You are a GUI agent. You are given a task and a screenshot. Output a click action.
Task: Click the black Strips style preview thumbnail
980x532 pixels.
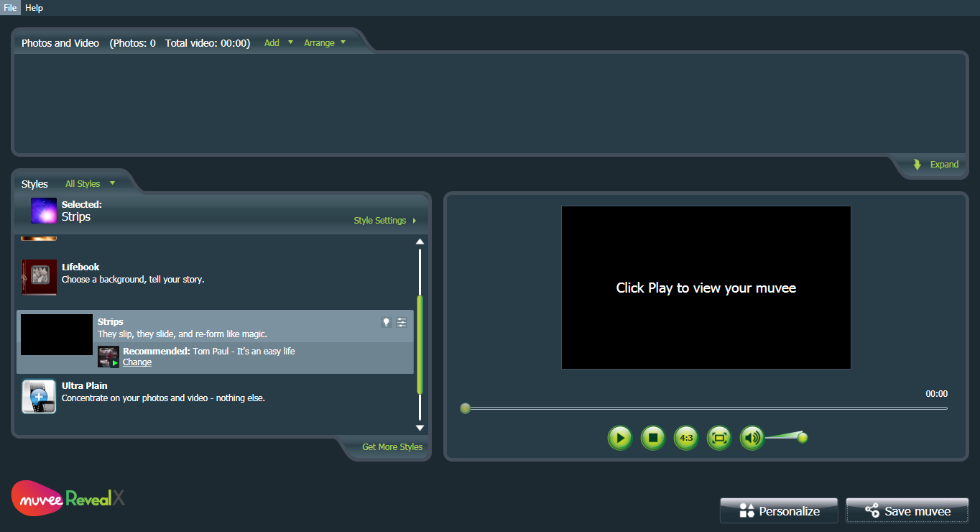coord(57,334)
